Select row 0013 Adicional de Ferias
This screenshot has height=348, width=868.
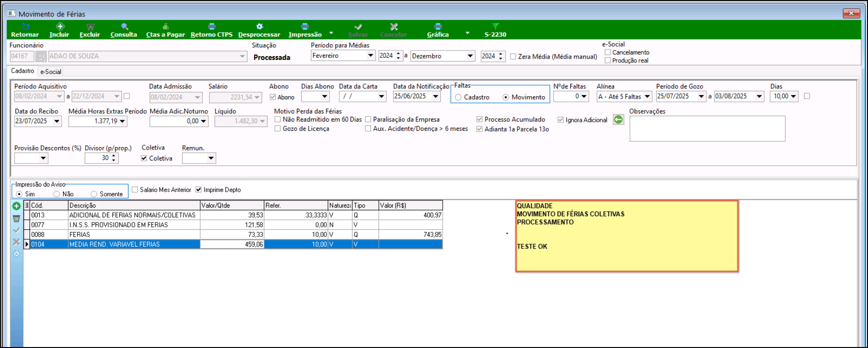(x=233, y=215)
